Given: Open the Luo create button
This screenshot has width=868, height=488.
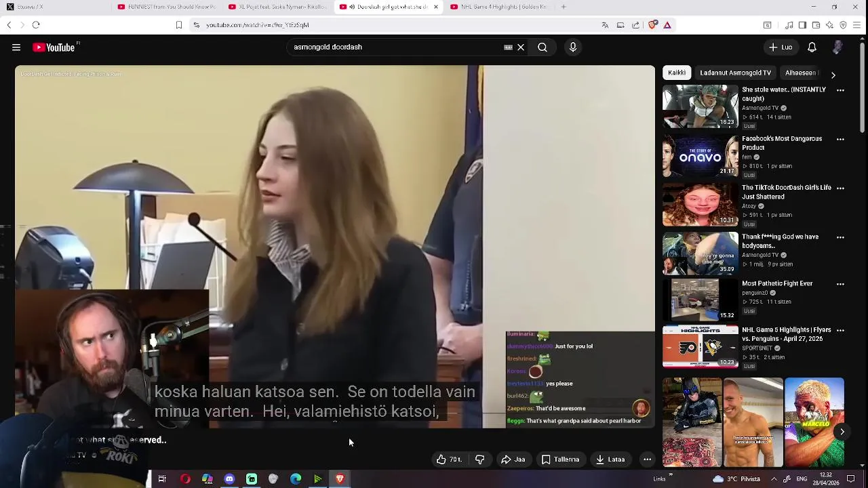Looking at the screenshot, I should point(781,47).
